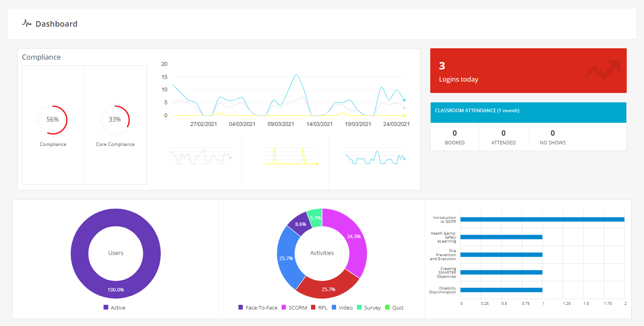Screen dimensions: 644x326
Task: Open the yellow sparkline thumbnail chart
Action: (x=291, y=156)
